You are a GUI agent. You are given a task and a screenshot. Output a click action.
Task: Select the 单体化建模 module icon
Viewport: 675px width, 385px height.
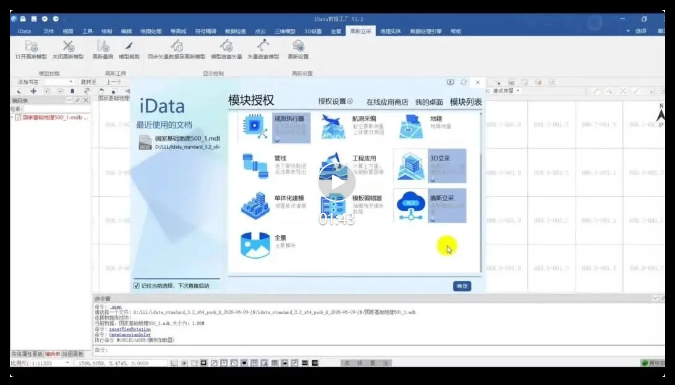pos(255,205)
